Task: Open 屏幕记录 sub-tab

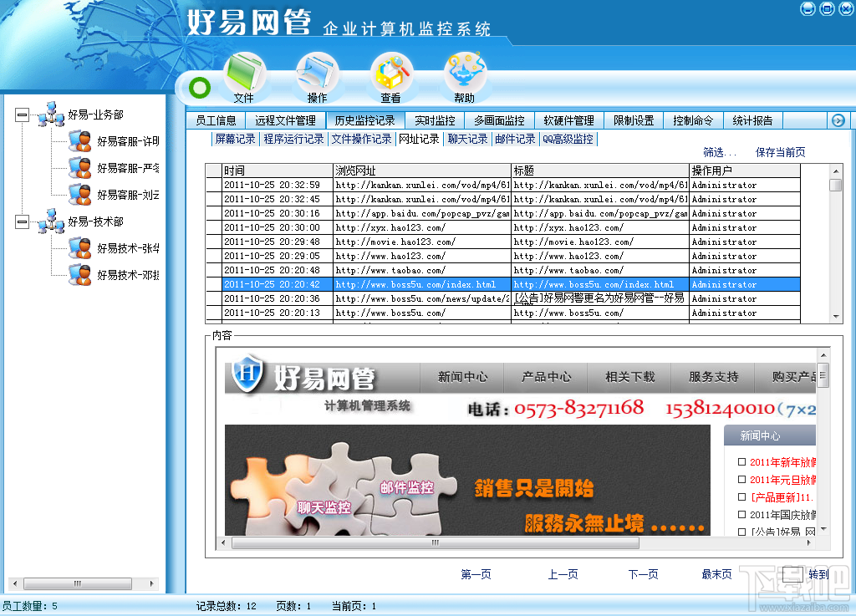Action: (235, 139)
